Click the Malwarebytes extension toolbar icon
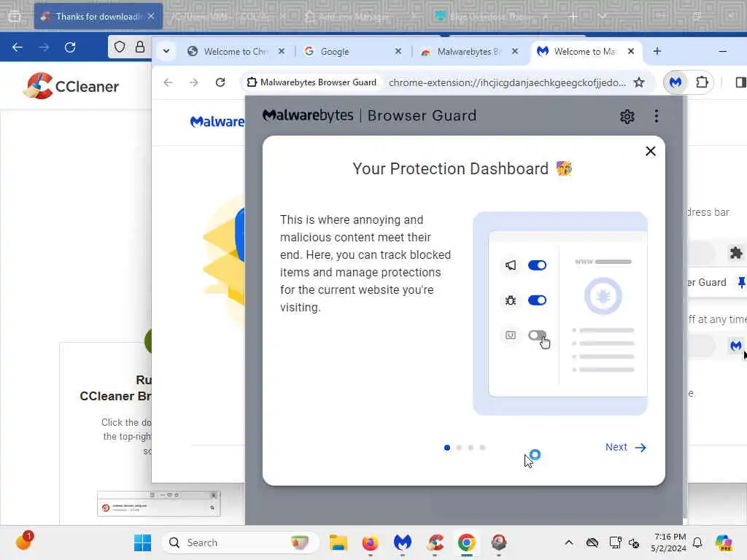 (x=676, y=82)
